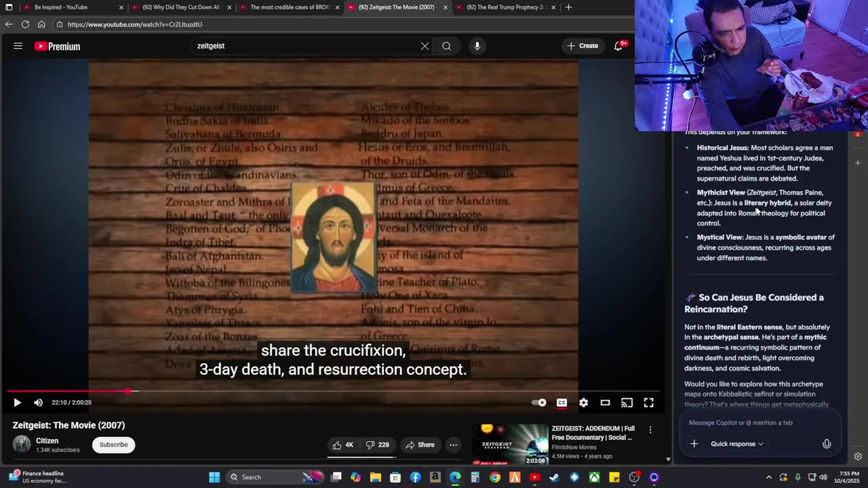This screenshot has width=868, height=488.
Task: Add sidebar item with plus icon
Action: [858, 163]
